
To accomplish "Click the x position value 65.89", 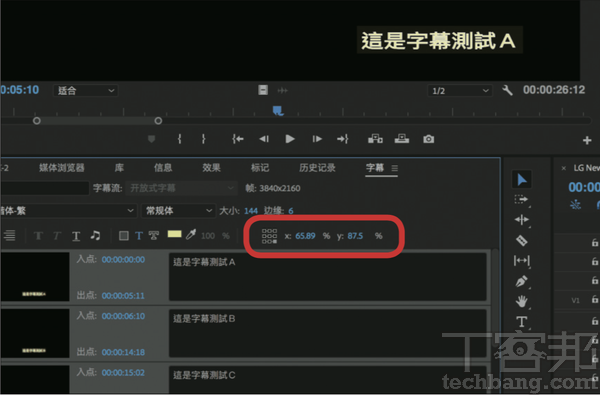I will click(x=305, y=236).
